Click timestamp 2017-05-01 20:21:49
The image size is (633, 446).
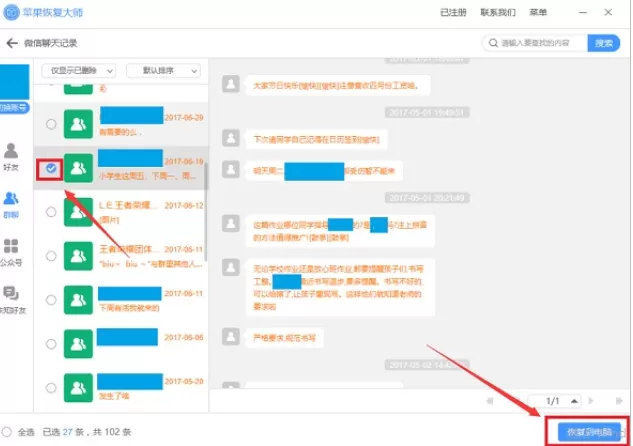click(x=427, y=198)
